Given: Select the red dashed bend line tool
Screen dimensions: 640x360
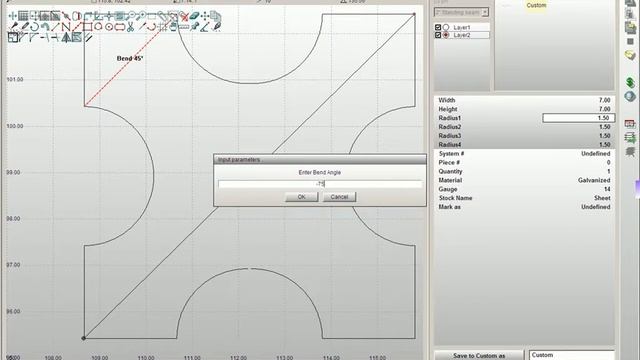Looking at the screenshot, I should (x=76, y=27).
